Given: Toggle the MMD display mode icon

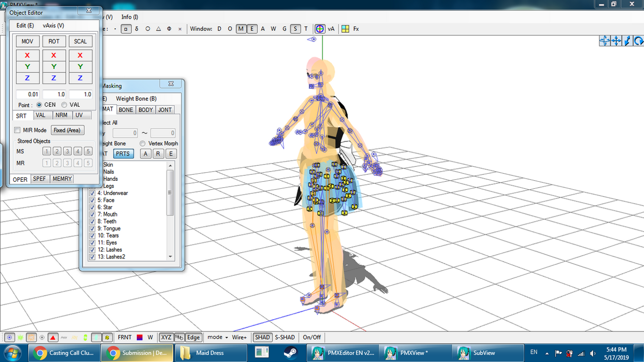Looking at the screenshot, I should click(179, 337).
